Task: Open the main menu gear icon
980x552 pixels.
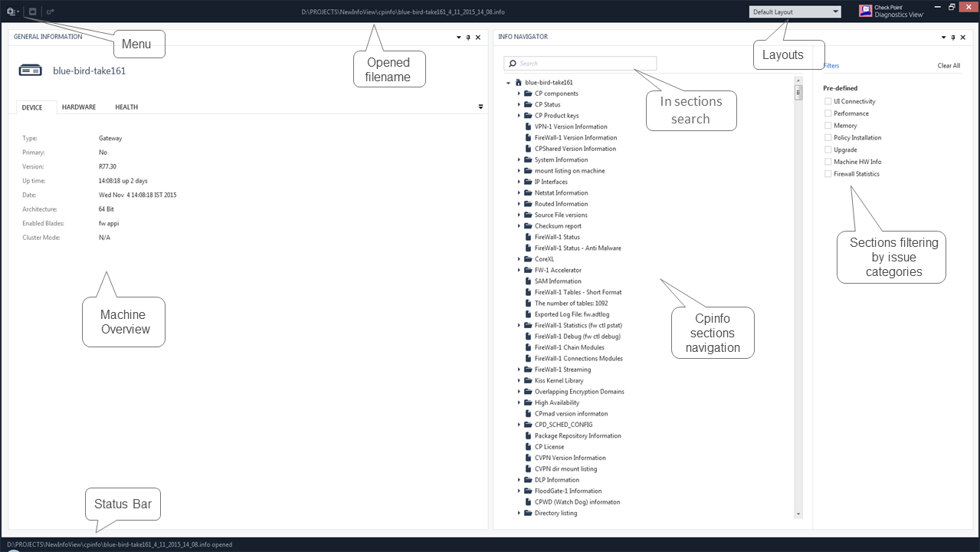Action: [11, 11]
